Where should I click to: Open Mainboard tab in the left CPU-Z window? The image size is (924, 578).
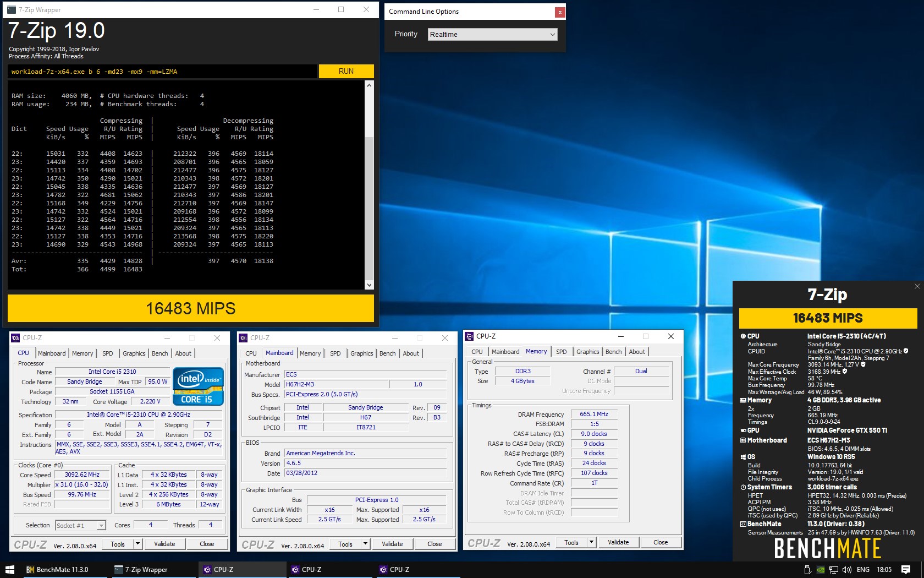tap(52, 353)
